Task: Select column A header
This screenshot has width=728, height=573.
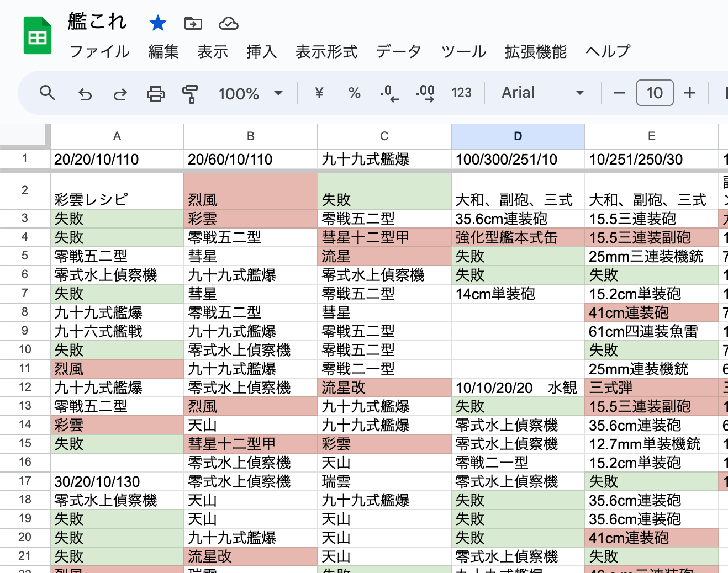Action: (x=117, y=136)
